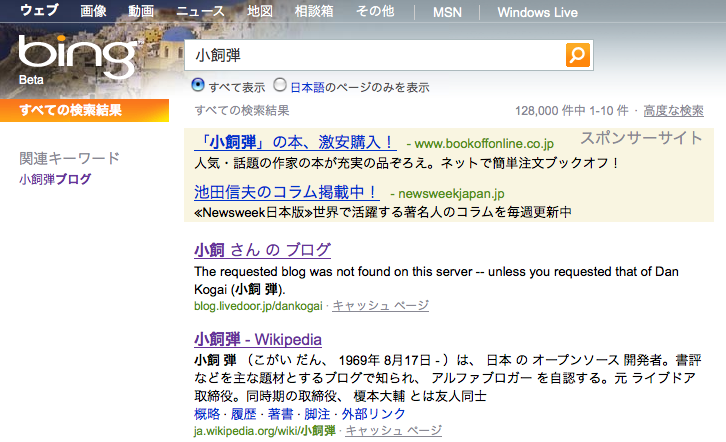Open the 地図 tab
Image resolution: width=726 pixels, height=442 pixels.
[x=260, y=11]
